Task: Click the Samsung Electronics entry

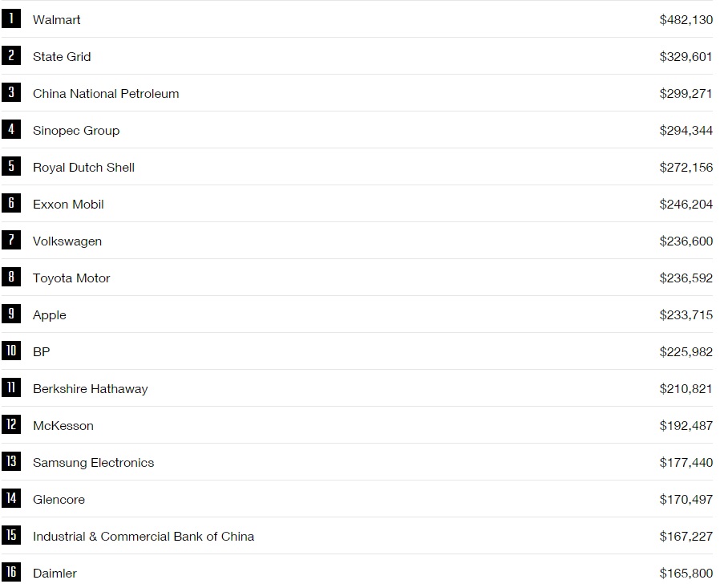Action: tap(93, 462)
